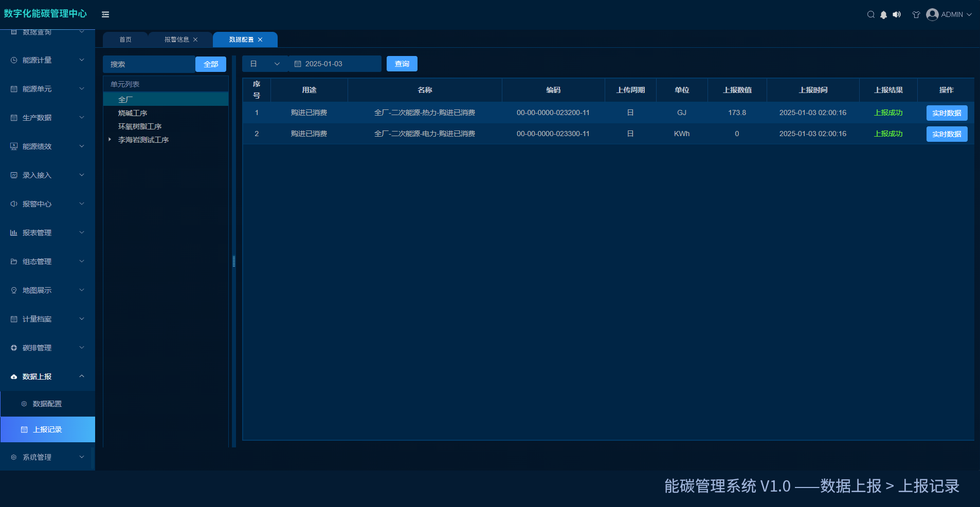Click 实时数据 for the 热力 row

(947, 113)
